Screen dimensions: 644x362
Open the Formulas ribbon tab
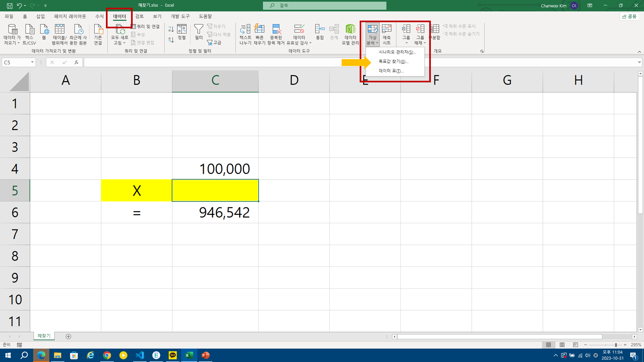click(99, 16)
